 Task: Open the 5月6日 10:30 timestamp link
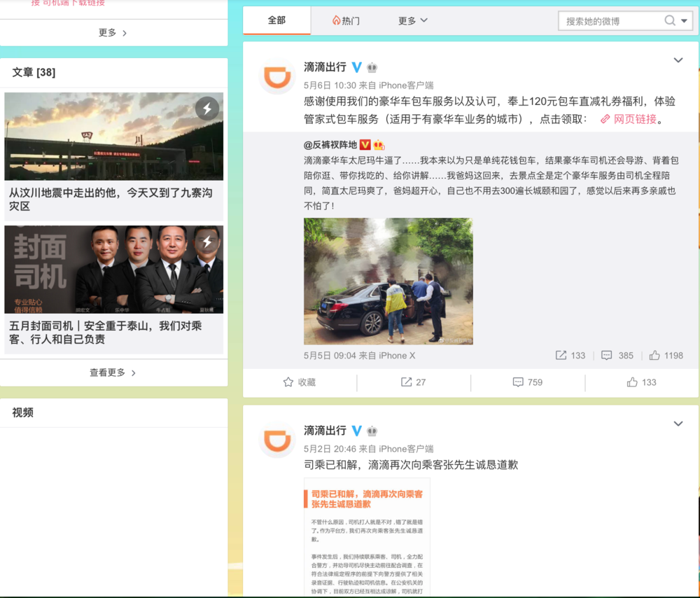pyautogui.click(x=330, y=85)
